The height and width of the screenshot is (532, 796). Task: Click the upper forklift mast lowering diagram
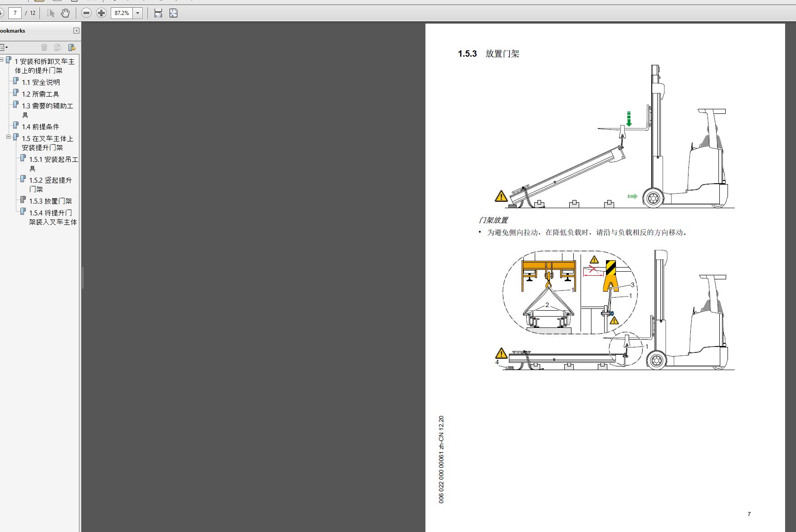tap(614, 137)
